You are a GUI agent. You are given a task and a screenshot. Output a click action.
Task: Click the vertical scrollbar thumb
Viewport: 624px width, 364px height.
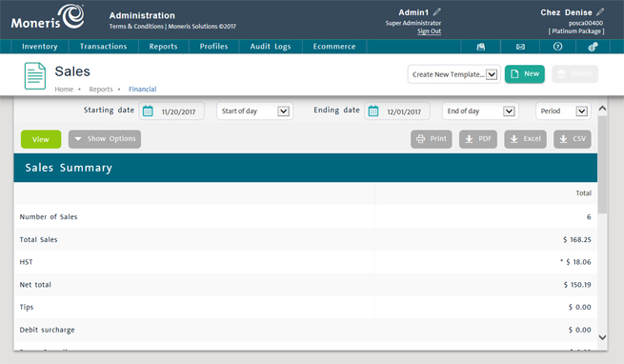pos(602,164)
